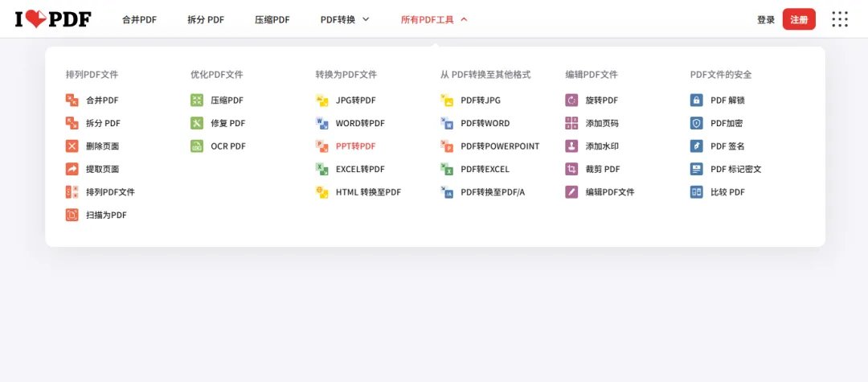Click the PDF转POWERPOINT icon
This screenshot has height=382, width=868.
coord(448,146)
